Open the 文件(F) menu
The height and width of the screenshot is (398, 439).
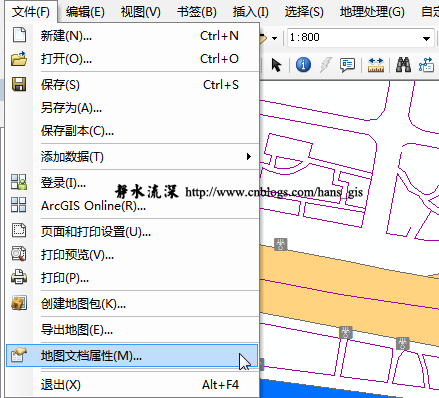31,12
